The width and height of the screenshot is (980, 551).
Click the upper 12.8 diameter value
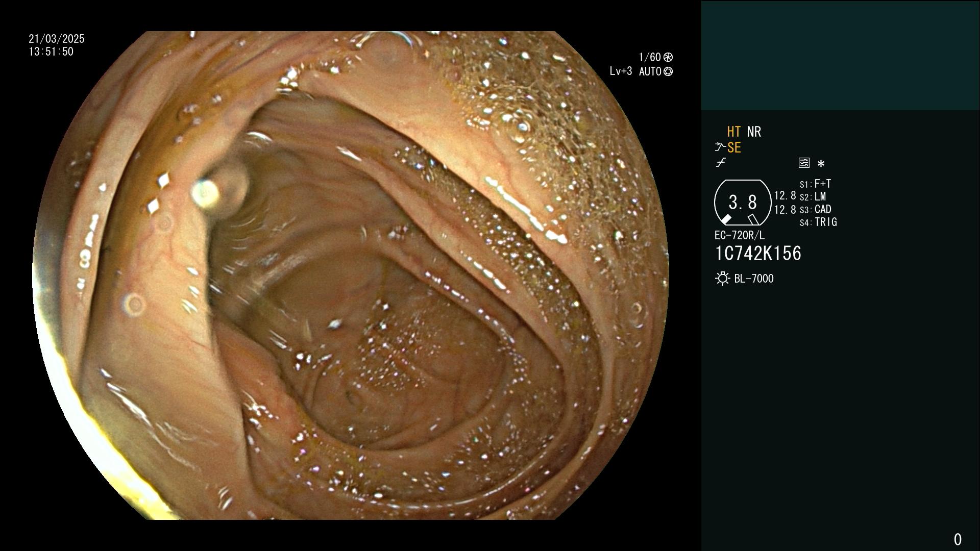click(785, 196)
